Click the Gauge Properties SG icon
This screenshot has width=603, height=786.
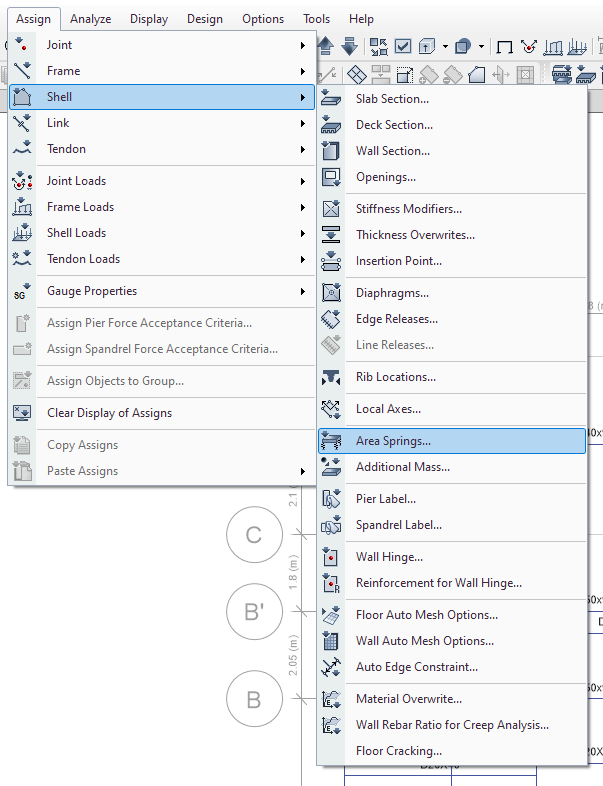[22, 292]
